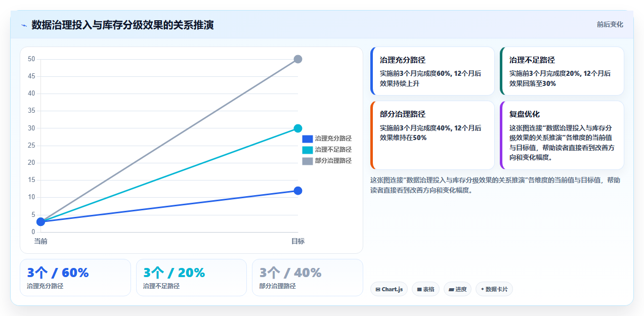The image size is (644, 316).
Task: Click the 数据卡片 sparkle icon
Action: click(483, 290)
